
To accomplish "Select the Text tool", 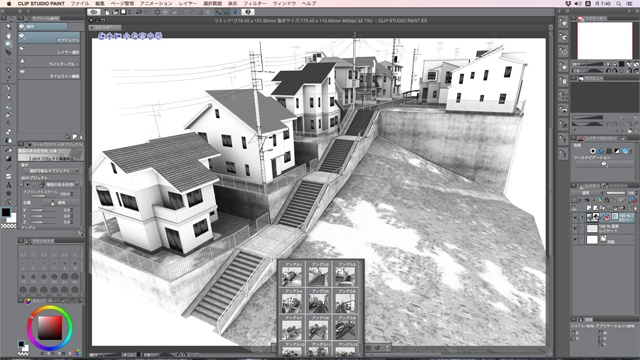I will coord(8,185).
